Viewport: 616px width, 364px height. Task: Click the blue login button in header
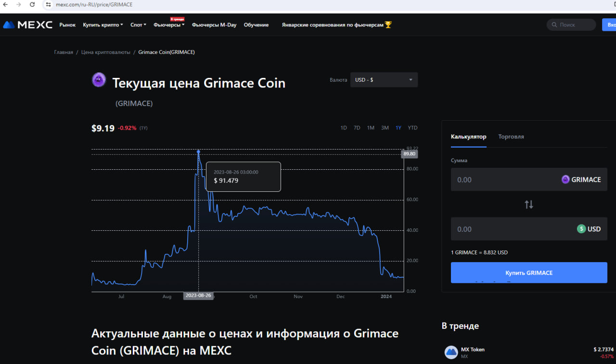(609, 25)
